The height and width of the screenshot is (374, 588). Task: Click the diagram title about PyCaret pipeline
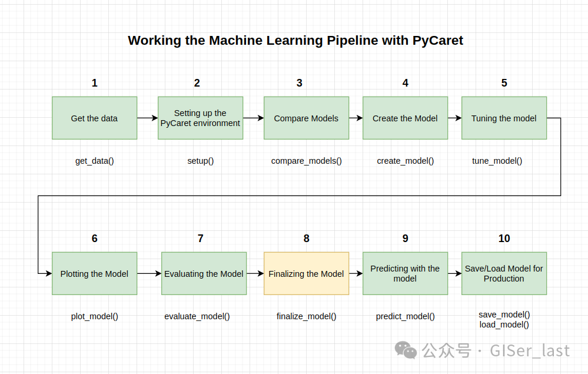pyautogui.click(x=295, y=41)
